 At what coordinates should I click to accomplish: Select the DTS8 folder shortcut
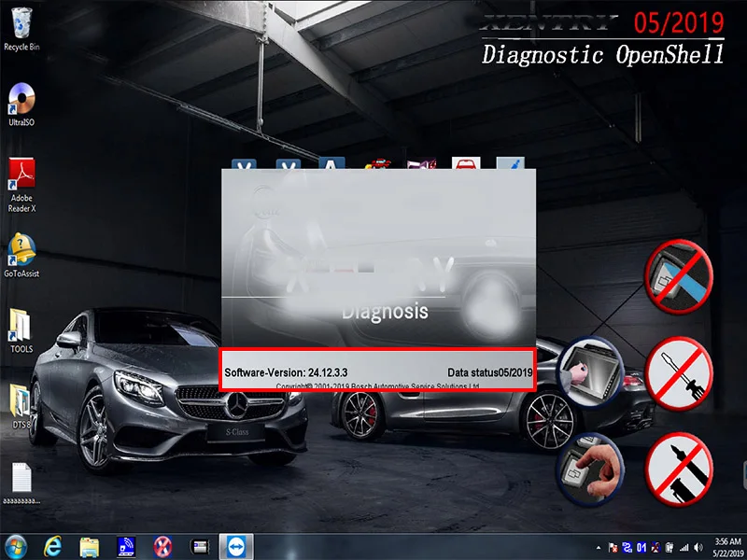point(20,406)
